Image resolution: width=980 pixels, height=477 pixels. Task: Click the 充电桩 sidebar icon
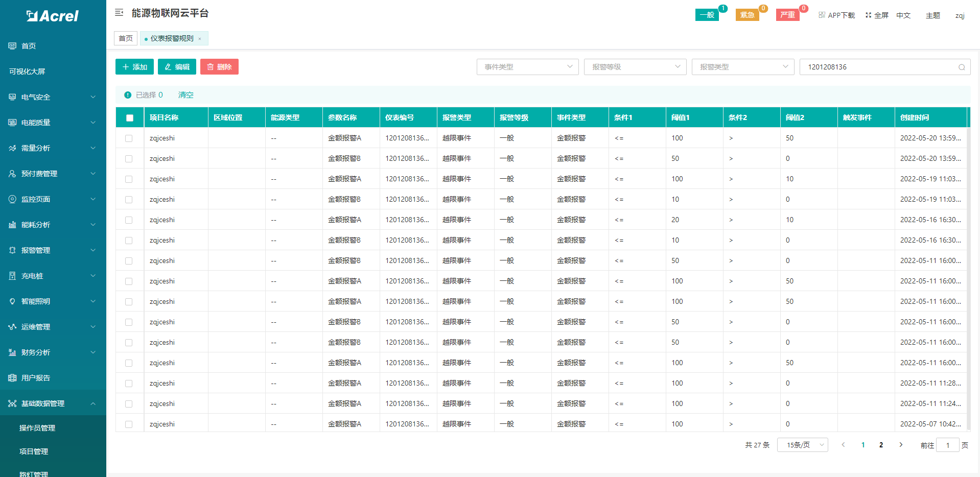click(x=12, y=276)
